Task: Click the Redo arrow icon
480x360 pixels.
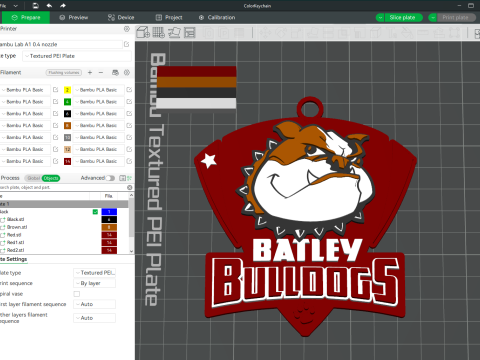Action: (63, 6)
